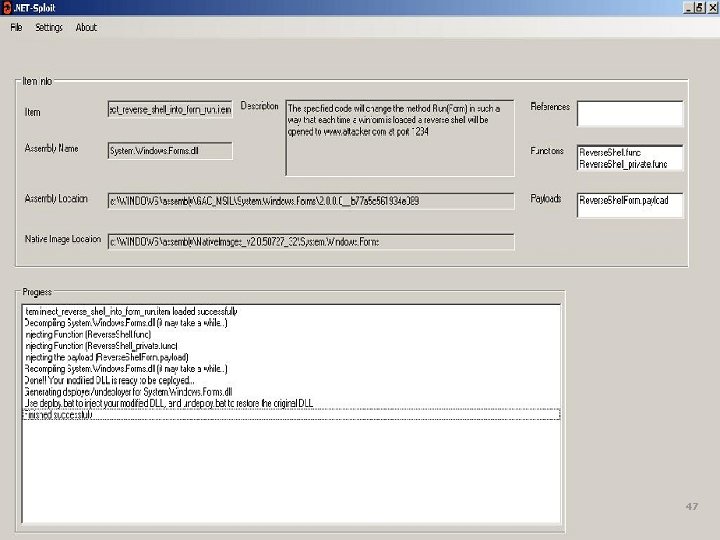Screen dimensions: 720x540
Task: Click the empty References list box
Action: tap(630, 113)
